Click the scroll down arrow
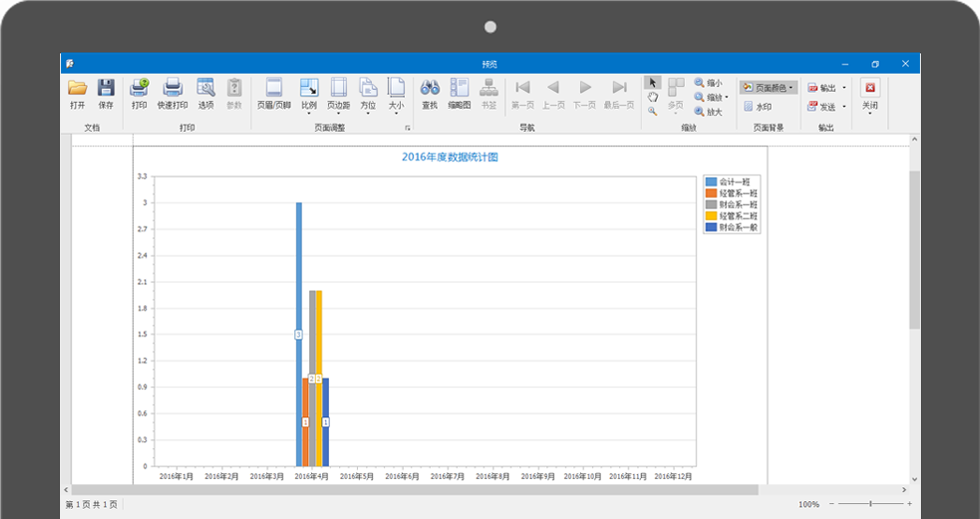The height and width of the screenshot is (519, 980). [x=914, y=479]
